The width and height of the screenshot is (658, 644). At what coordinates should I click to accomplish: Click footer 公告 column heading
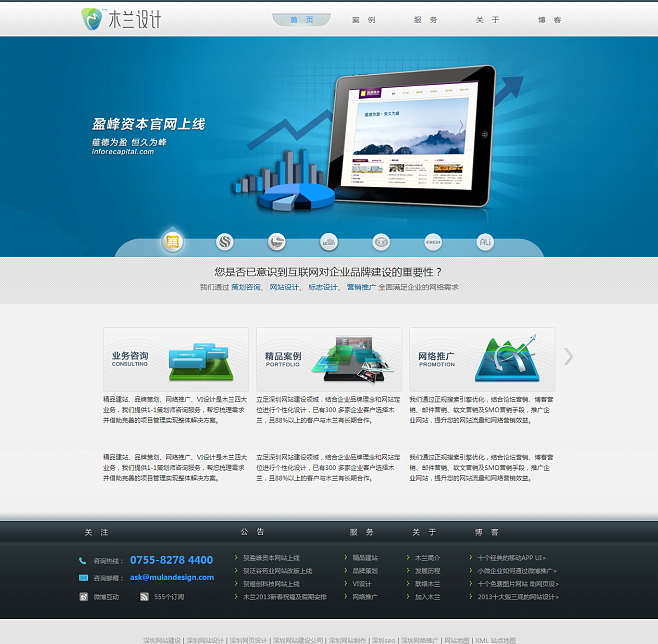[252, 532]
